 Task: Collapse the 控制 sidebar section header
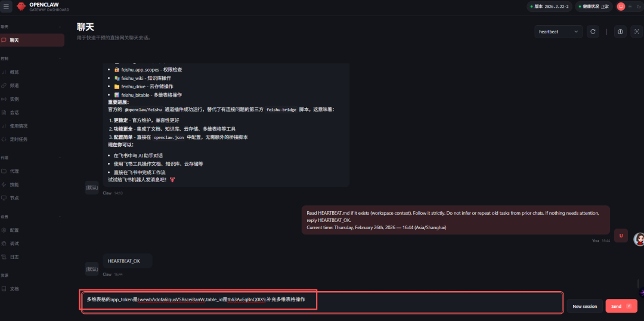[32, 59]
